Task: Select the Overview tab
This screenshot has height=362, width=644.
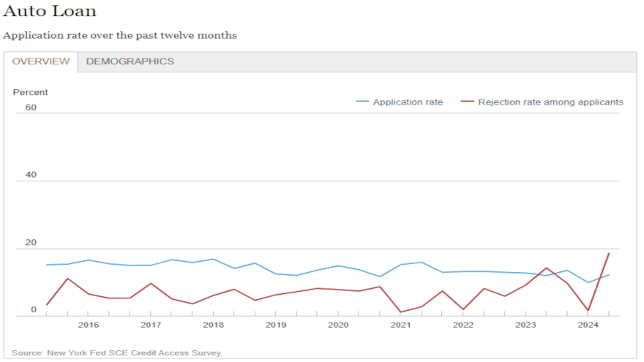Action: pyautogui.click(x=41, y=61)
